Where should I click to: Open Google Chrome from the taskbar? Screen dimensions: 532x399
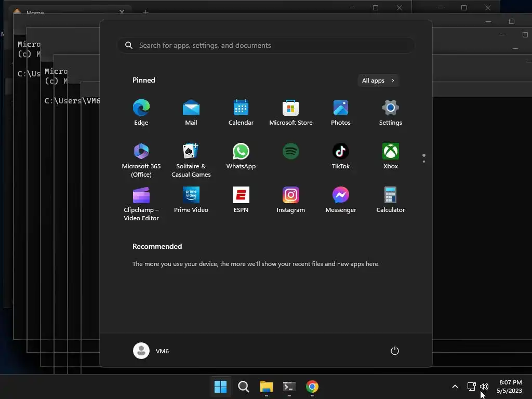tap(312, 387)
